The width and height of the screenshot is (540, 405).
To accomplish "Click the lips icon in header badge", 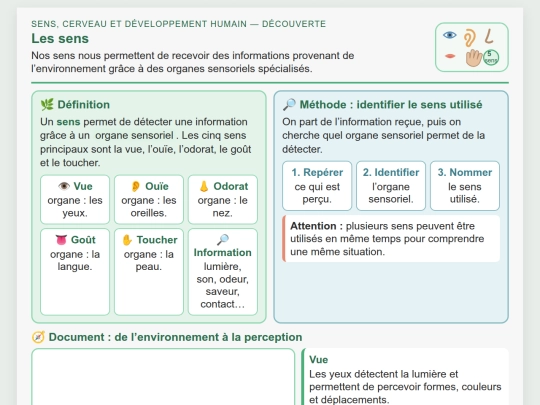I will 450,56.
